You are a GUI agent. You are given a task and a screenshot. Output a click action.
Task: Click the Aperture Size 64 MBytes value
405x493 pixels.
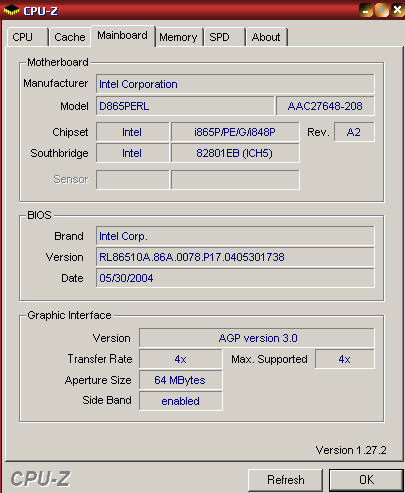180,380
